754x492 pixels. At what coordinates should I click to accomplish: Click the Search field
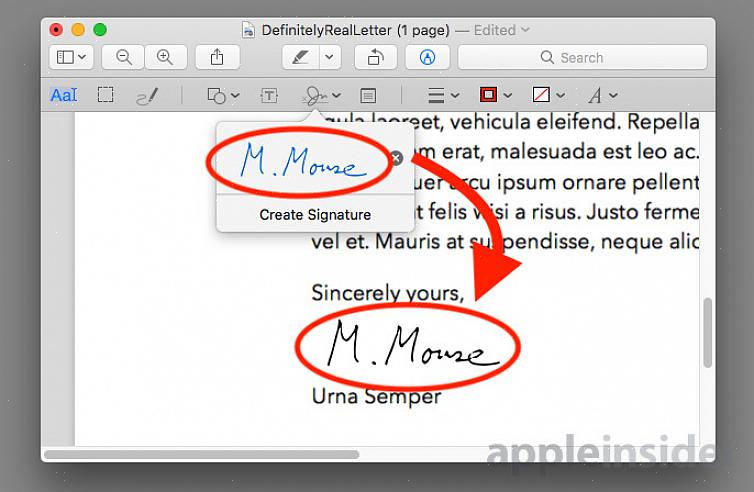click(x=582, y=58)
